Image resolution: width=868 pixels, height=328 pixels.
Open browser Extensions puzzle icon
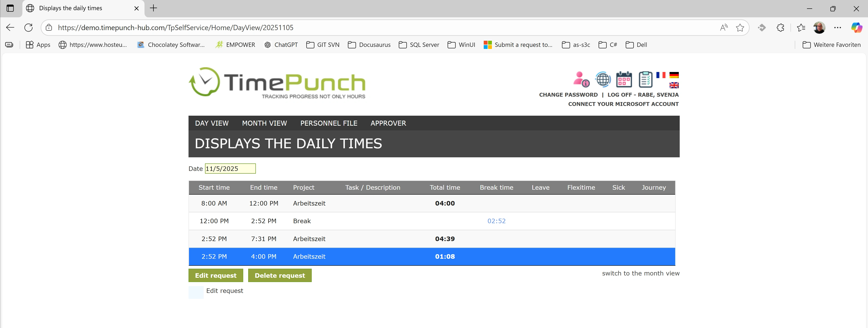(780, 28)
